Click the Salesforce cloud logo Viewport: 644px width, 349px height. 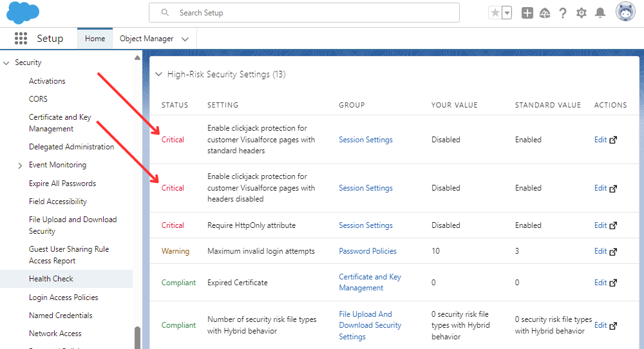click(23, 12)
